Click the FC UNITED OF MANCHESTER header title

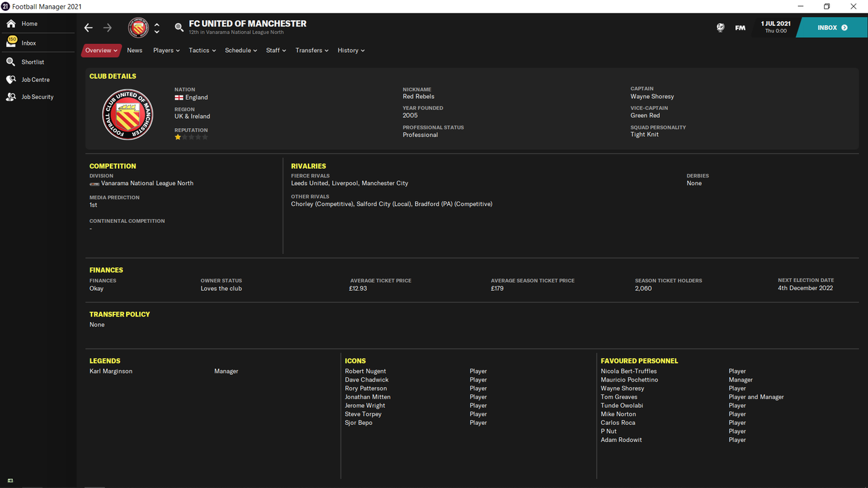click(248, 24)
